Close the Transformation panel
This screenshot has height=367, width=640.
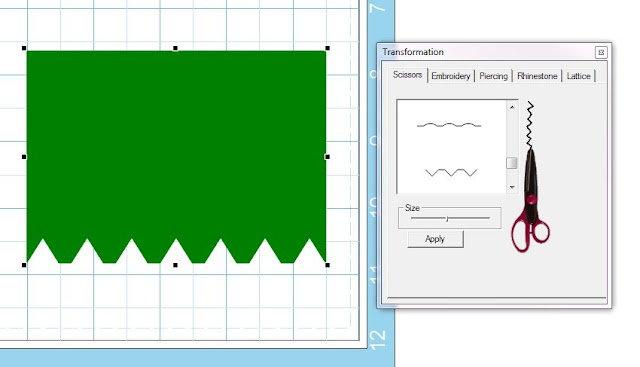(x=601, y=52)
